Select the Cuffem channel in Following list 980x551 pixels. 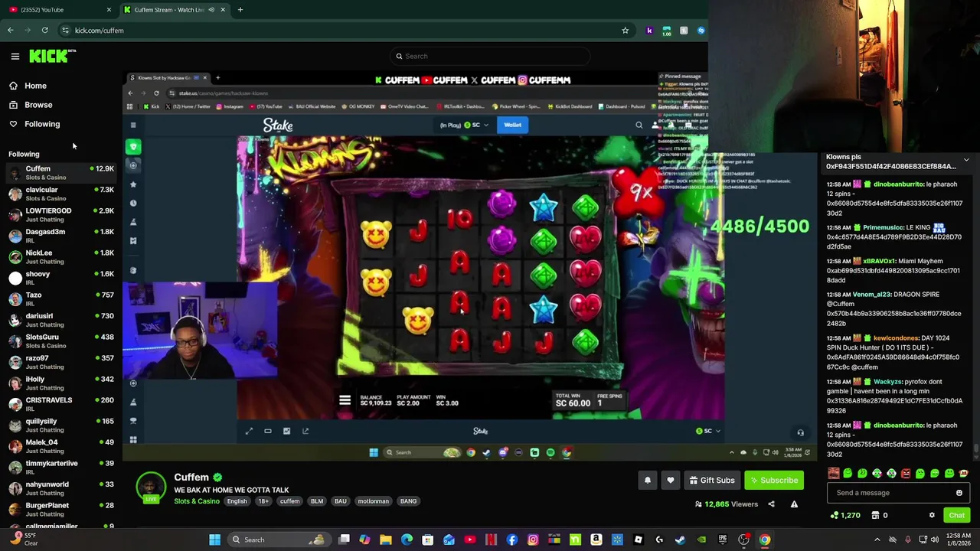(61, 172)
